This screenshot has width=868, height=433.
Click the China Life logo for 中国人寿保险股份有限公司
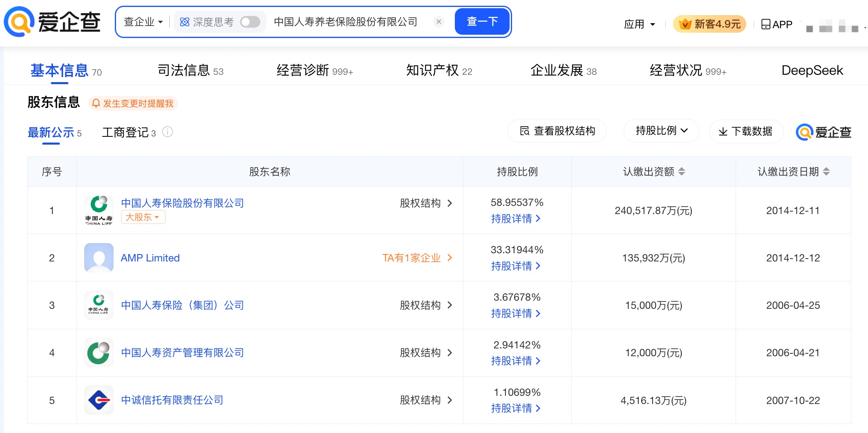click(x=99, y=210)
